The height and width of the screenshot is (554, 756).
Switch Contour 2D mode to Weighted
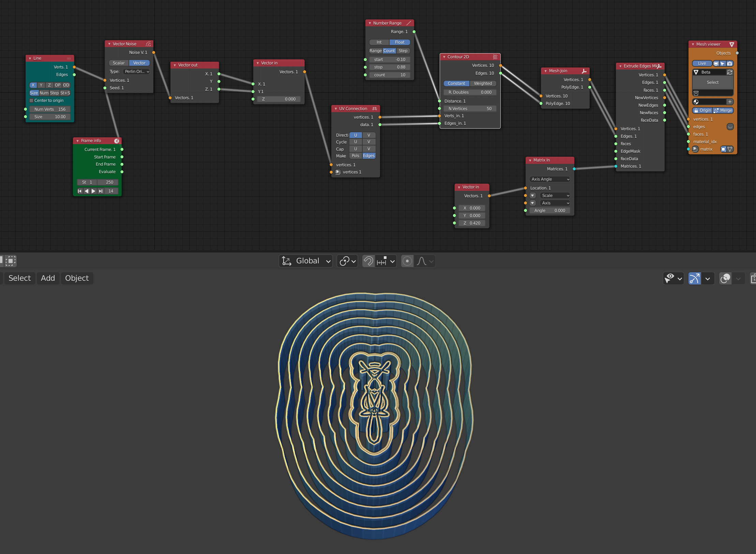pos(483,83)
